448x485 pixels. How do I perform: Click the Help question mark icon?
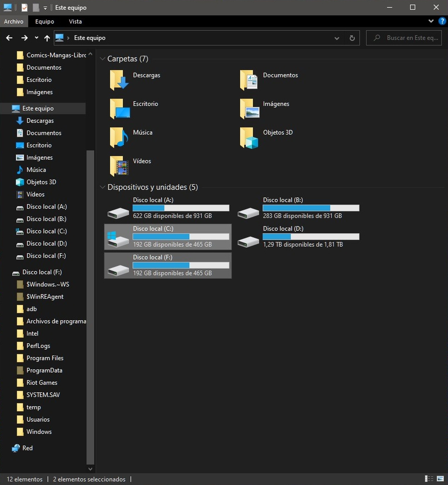click(442, 21)
